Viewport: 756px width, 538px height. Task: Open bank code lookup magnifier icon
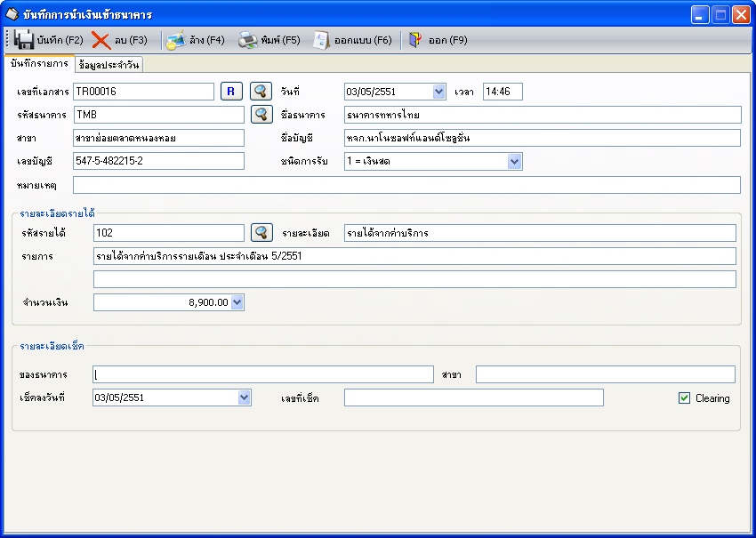point(261,115)
